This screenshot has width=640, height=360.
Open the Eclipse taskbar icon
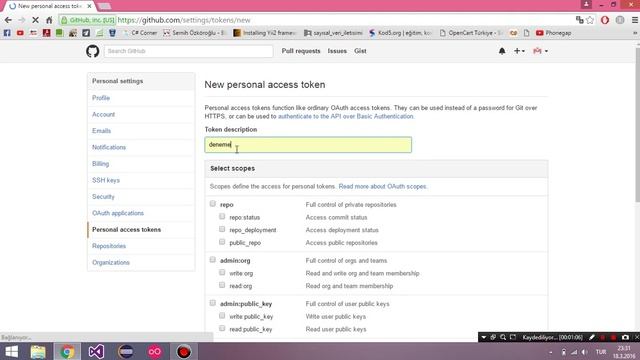coord(126,351)
